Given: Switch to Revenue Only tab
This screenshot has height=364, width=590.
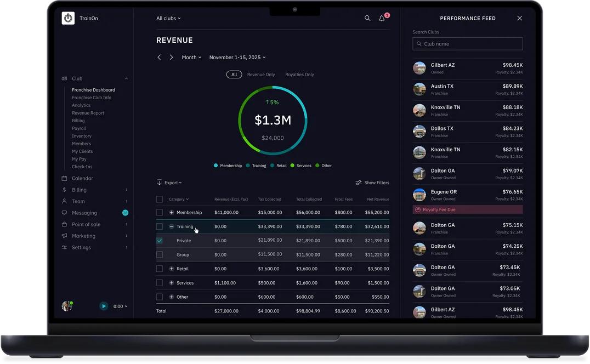Looking at the screenshot, I should [261, 75].
